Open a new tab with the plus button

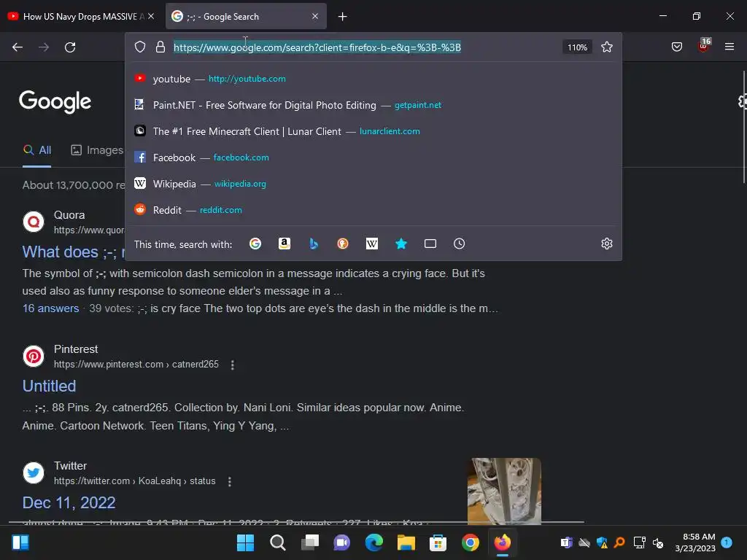coord(343,17)
